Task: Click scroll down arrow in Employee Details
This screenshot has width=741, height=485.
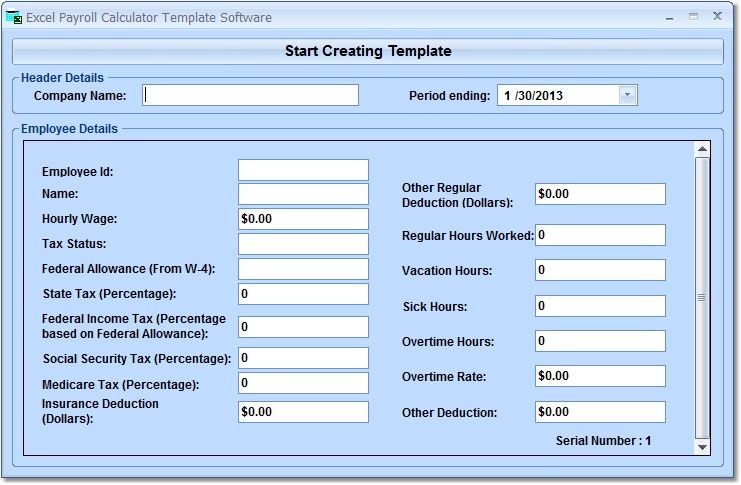Action: click(x=702, y=447)
